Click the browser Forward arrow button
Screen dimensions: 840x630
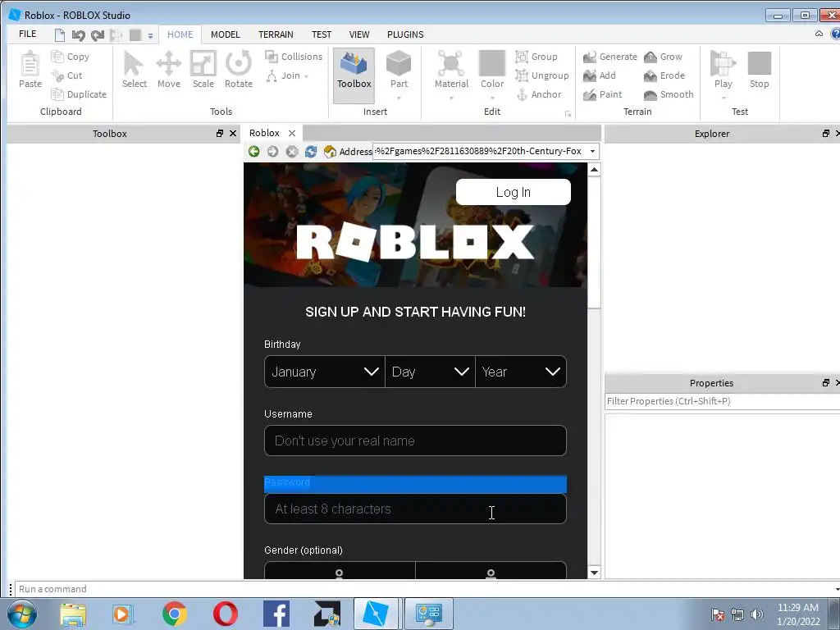pyautogui.click(x=272, y=152)
